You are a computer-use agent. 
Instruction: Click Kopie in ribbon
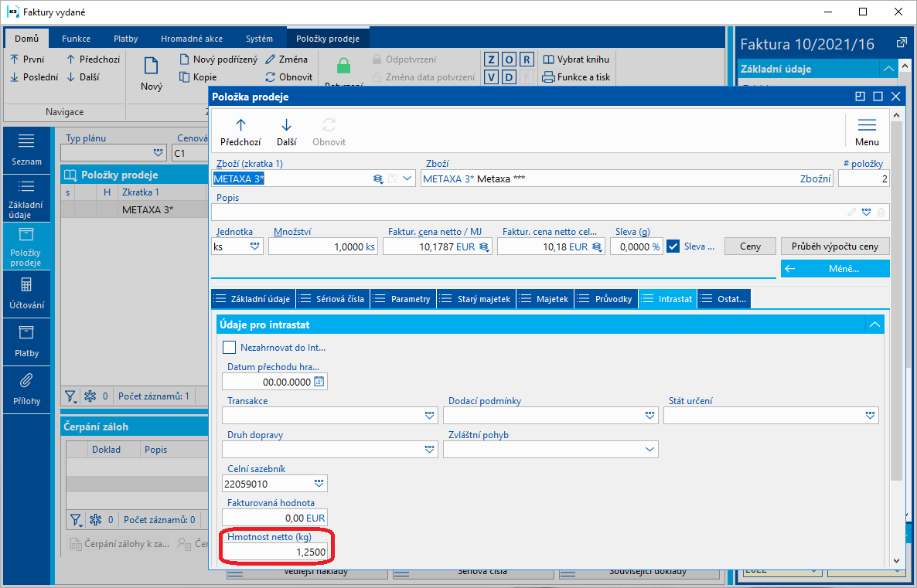pyautogui.click(x=198, y=76)
